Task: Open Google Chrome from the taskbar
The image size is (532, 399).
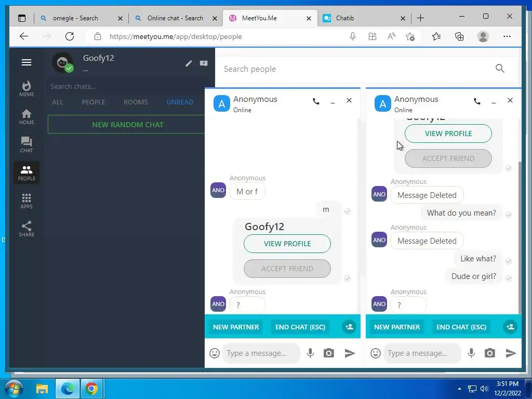Action: [91, 389]
